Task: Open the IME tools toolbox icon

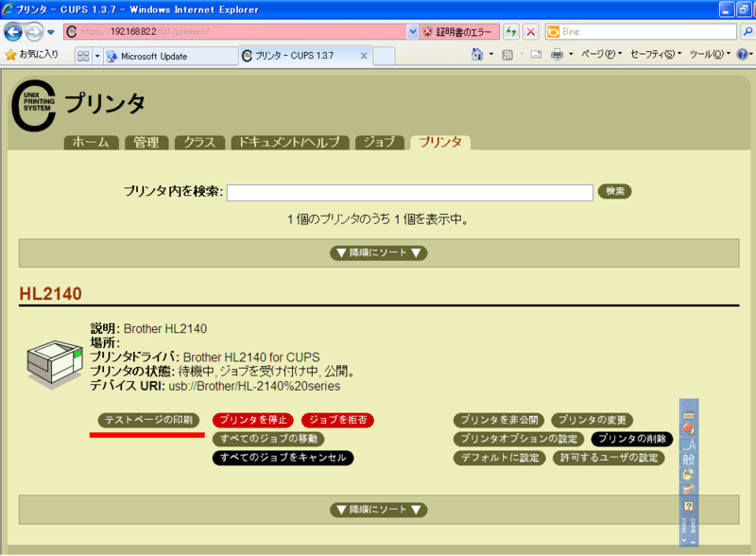Action: (689, 490)
